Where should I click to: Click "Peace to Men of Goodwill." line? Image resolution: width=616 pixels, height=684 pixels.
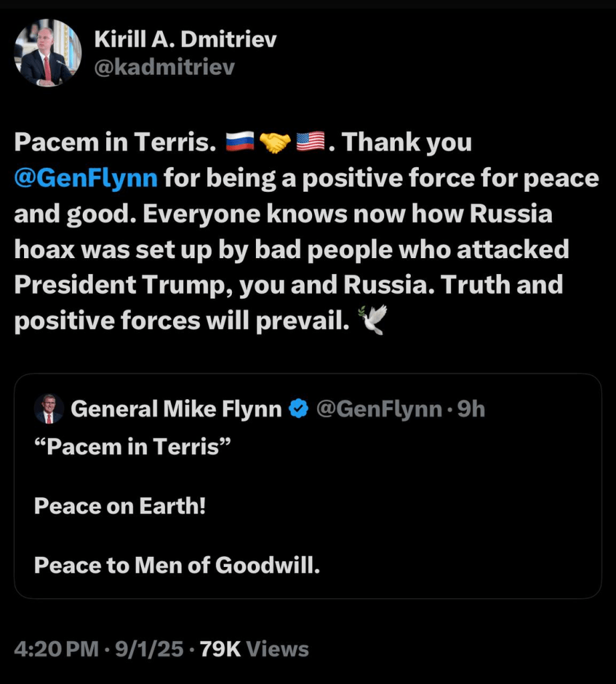coord(177,566)
